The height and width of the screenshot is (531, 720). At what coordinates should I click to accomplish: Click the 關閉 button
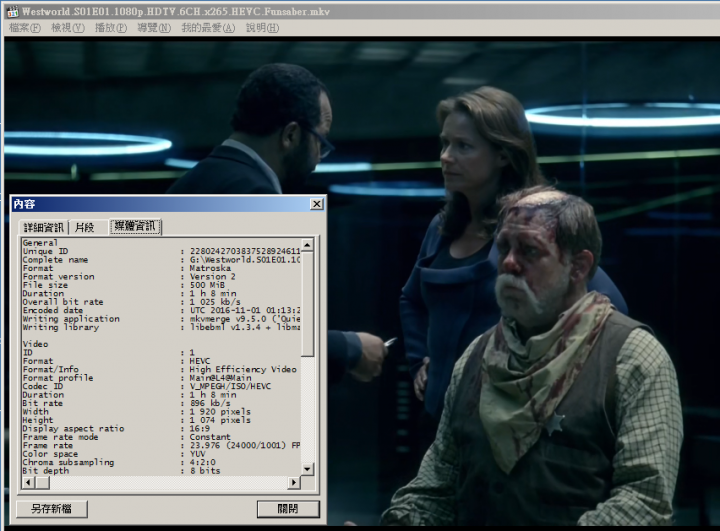[288, 508]
